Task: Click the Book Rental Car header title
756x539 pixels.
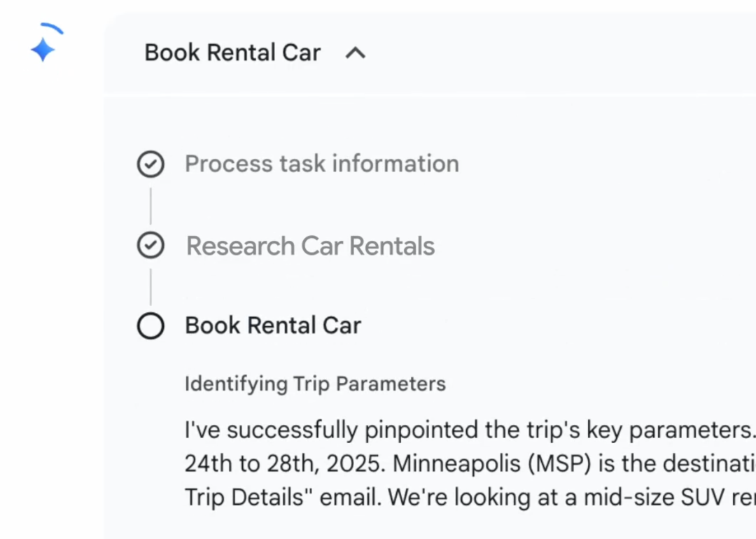Action: pyautogui.click(x=232, y=53)
